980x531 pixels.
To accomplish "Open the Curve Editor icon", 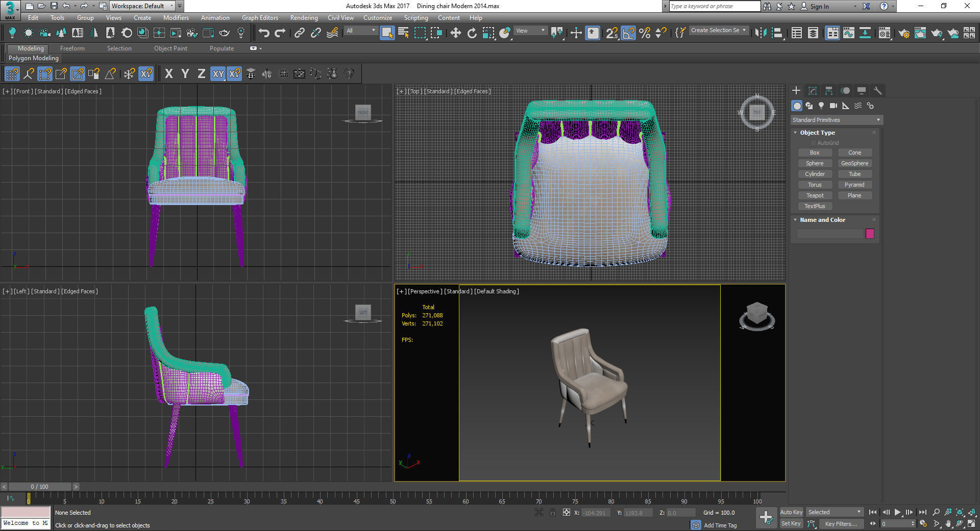I will [849, 33].
